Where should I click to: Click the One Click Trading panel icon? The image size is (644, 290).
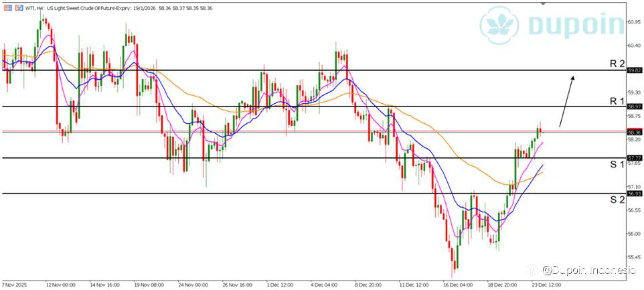[x=8, y=8]
